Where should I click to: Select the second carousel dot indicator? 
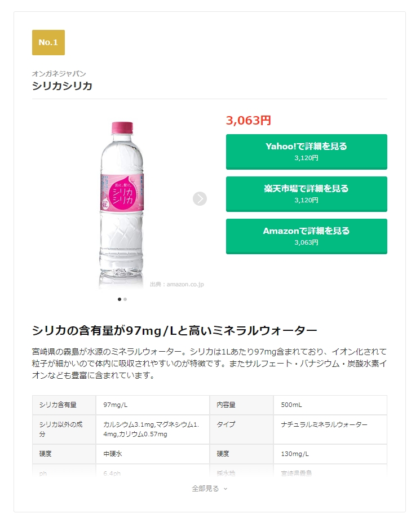[x=125, y=299]
